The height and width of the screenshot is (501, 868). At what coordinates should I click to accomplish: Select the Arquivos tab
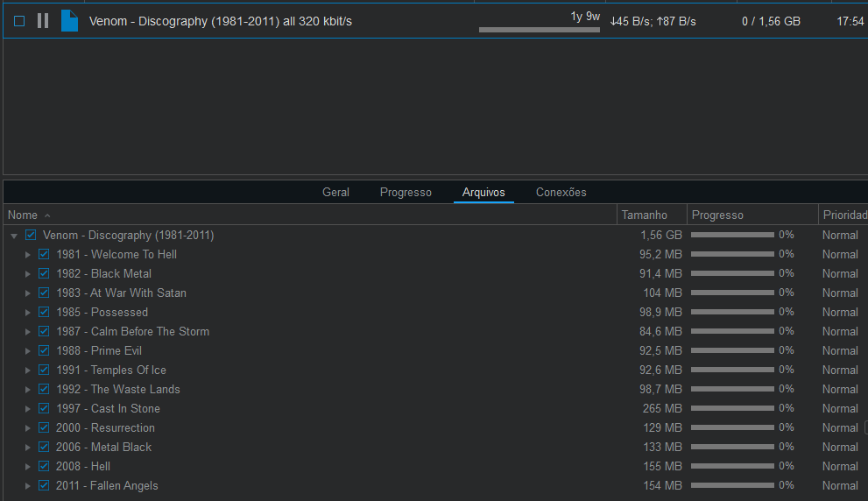(483, 192)
